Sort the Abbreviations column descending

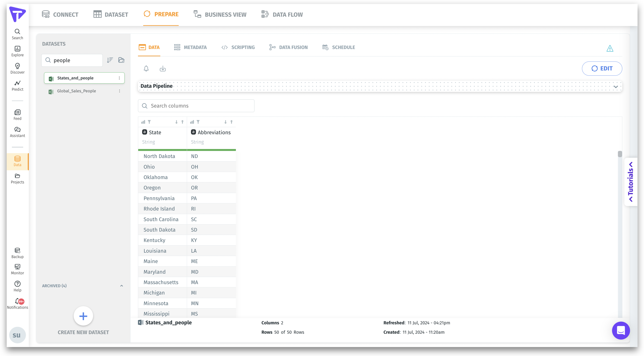pyautogui.click(x=225, y=122)
